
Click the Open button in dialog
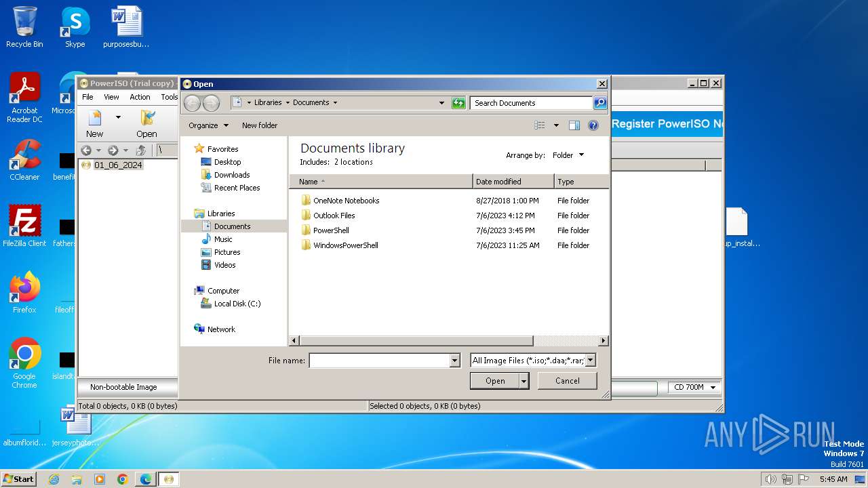point(494,381)
